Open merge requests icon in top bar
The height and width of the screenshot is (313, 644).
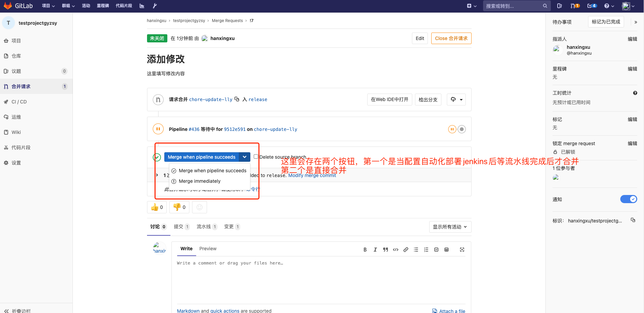(x=575, y=6)
